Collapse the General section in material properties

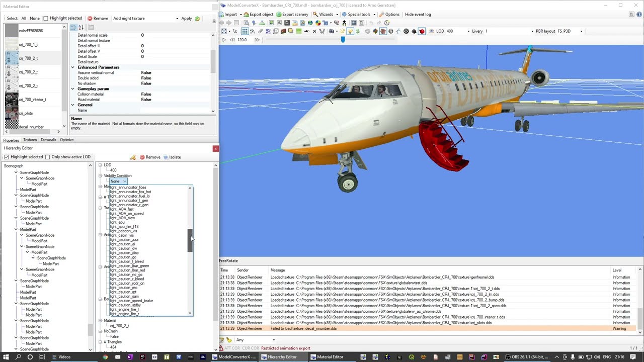point(72,105)
